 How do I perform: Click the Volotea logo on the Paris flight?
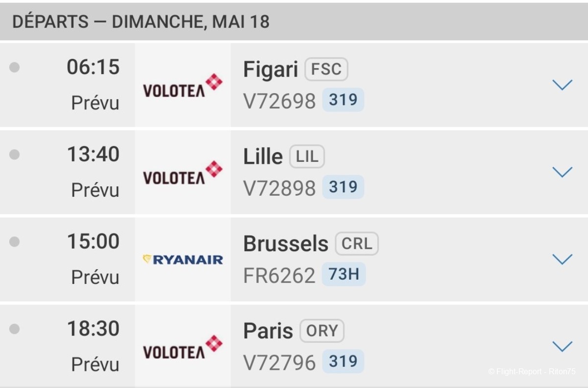point(183,347)
